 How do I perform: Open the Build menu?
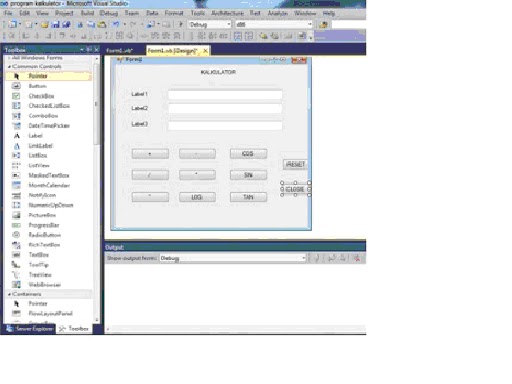[x=87, y=13]
